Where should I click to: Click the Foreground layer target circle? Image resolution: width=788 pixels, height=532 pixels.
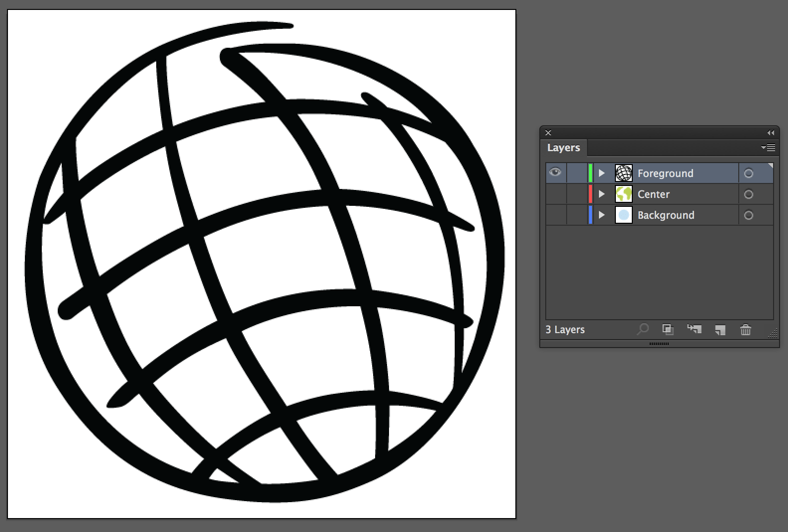coord(749,174)
